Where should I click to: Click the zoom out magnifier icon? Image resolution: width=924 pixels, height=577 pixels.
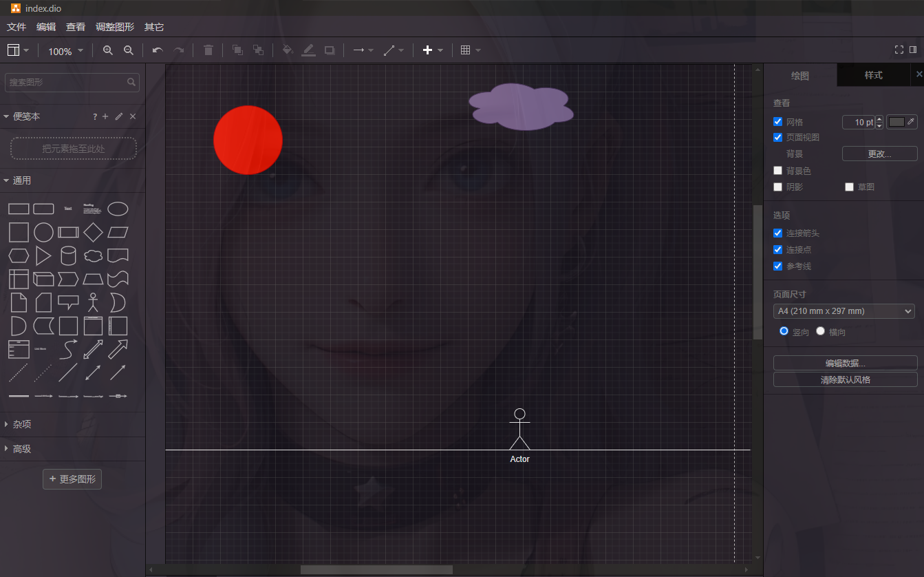click(129, 50)
